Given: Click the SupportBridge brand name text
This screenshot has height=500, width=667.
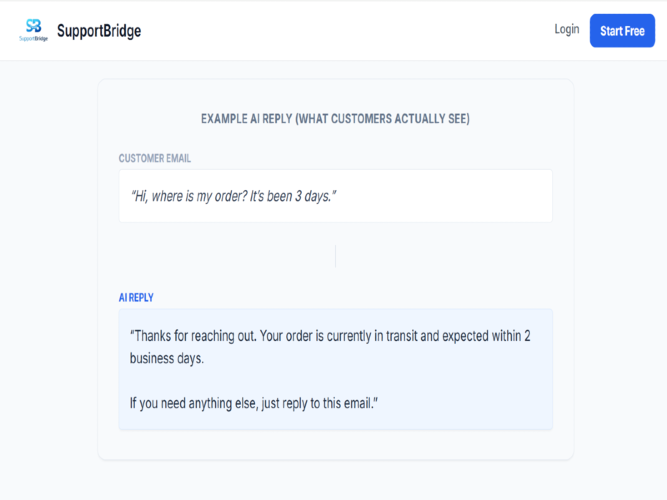Looking at the screenshot, I should pos(99,31).
